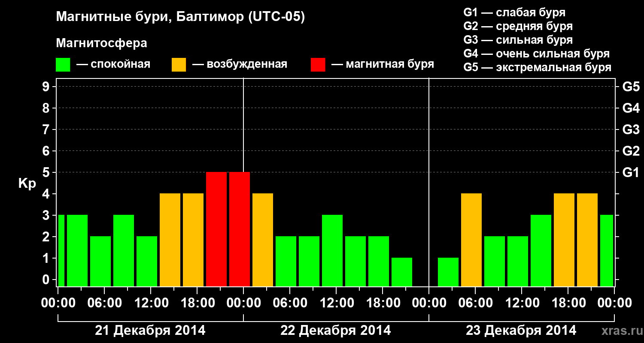Select the 'G2 — средняя буря' legend line
The height and width of the screenshot is (343, 644).
[518, 26]
